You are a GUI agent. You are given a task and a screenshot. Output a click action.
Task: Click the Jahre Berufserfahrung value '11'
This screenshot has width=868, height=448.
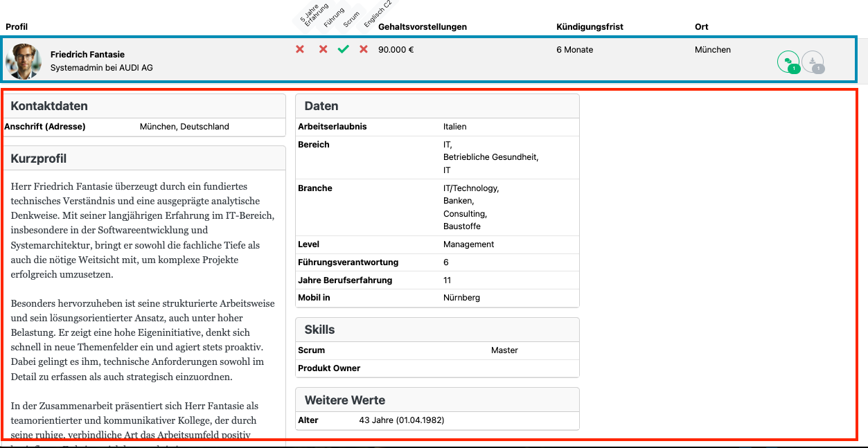point(448,280)
